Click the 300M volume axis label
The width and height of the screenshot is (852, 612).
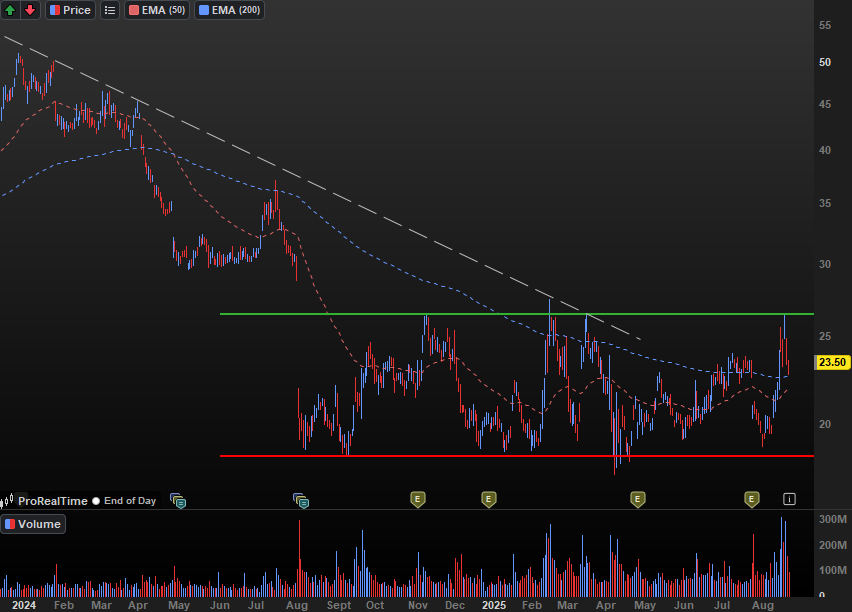point(832,519)
